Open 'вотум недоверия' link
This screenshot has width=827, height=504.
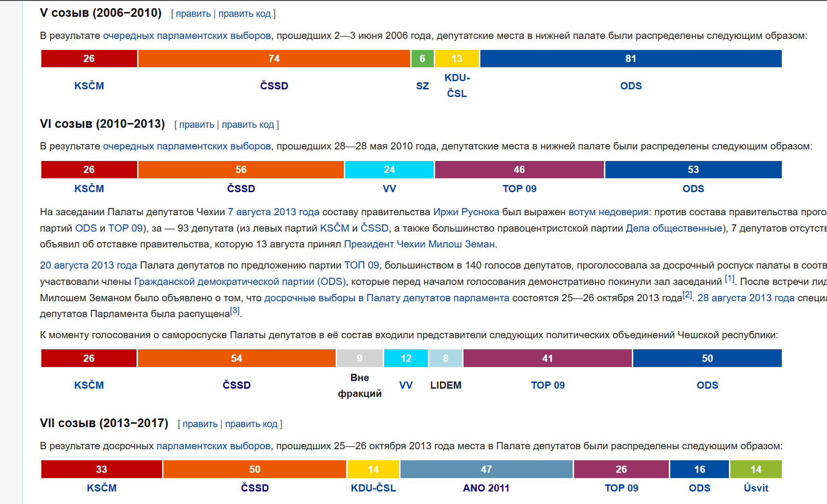[x=608, y=212]
